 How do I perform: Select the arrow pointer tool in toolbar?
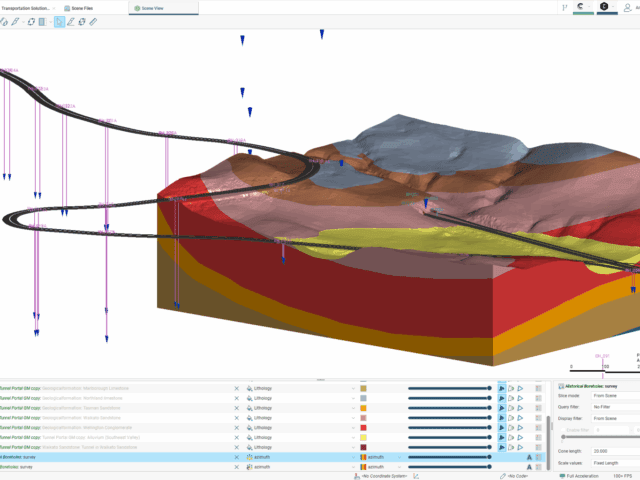pyautogui.click(x=59, y=21)
